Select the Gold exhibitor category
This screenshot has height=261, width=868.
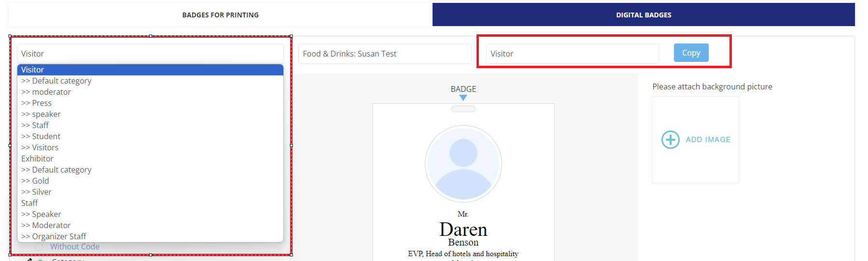coord(41,181)
